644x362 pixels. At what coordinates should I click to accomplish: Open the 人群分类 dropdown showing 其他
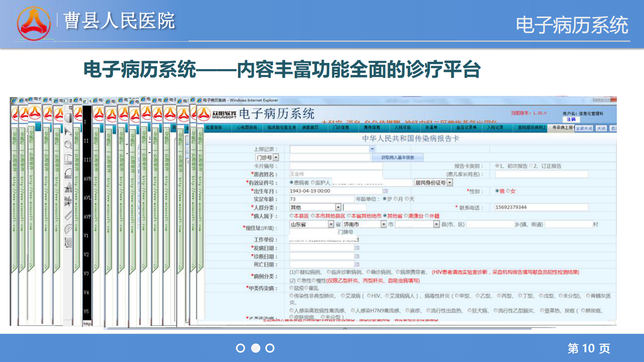point(338,207)
